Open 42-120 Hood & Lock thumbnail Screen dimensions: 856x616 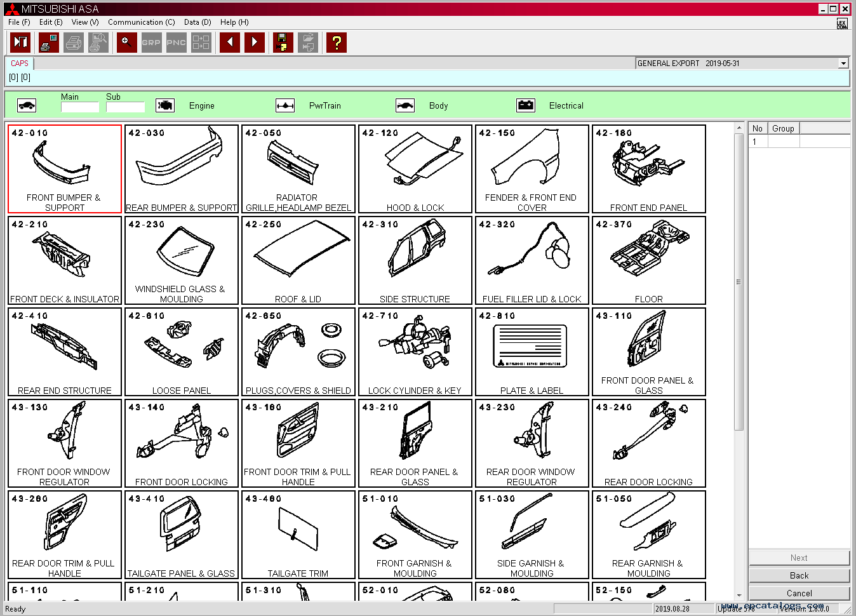click(415, 169)
